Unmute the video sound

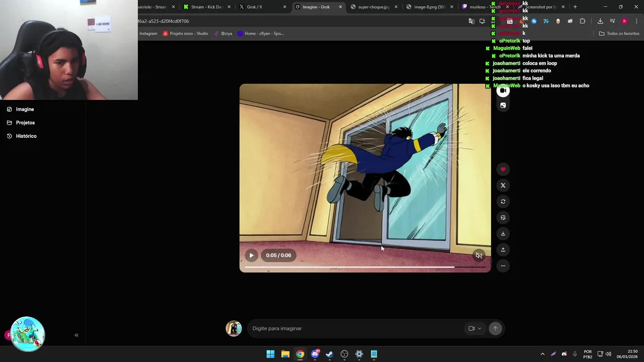(479, 255)
